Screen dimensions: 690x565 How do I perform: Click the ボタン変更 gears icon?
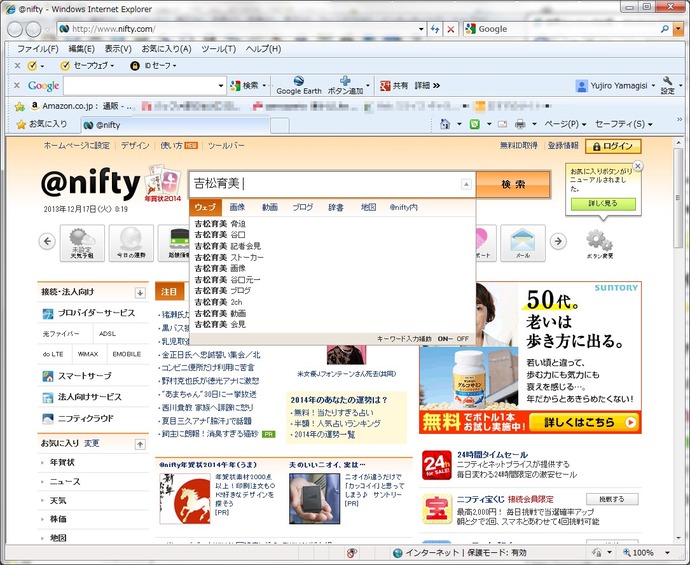[600, 240]
